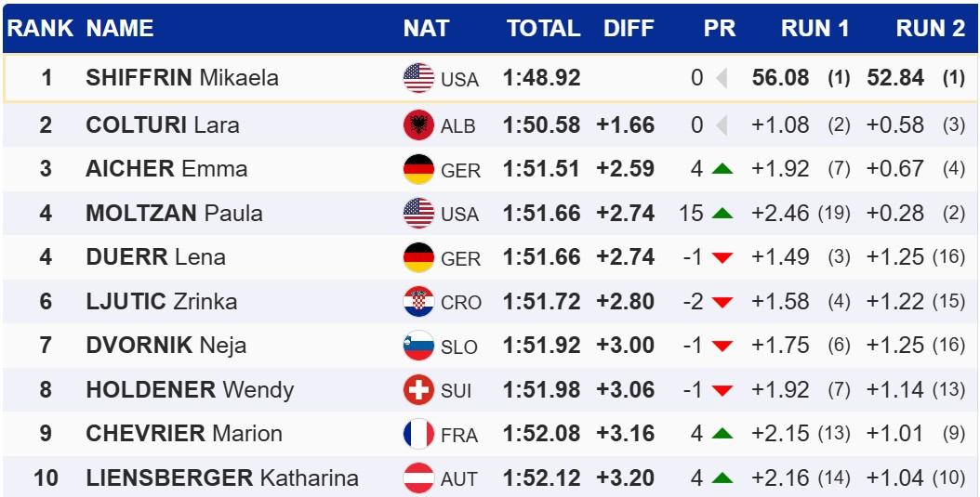Click the NAME column header

(x=120, y=29)
